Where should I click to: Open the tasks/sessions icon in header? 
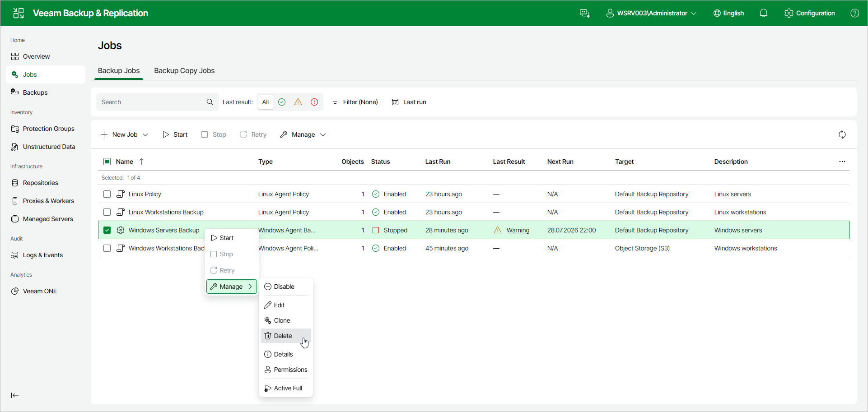[x=585, y=13]
